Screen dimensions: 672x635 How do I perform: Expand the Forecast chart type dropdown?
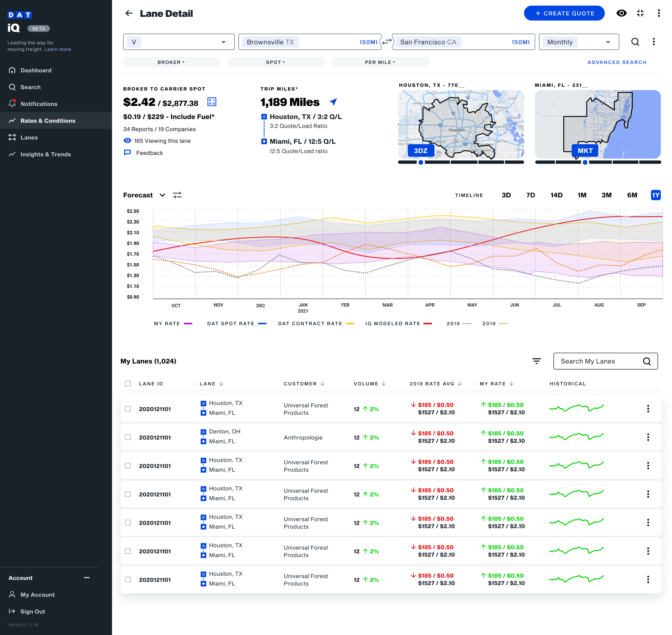click(162, 195)
